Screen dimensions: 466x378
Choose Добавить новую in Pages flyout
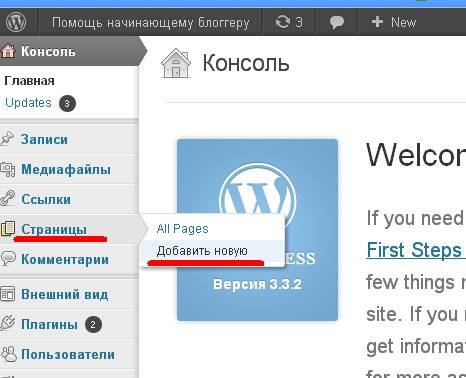(202, 251)
